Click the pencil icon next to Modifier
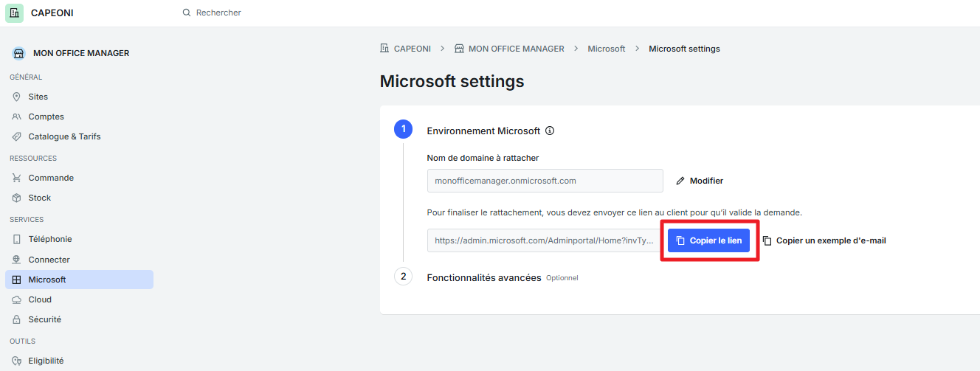The width and height of the screenshot is (980, 371). tap(680, 181)
